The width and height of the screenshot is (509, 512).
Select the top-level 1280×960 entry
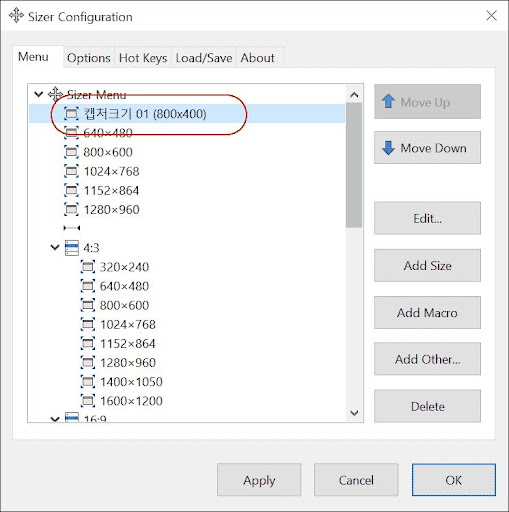click(x=111, y=209)
